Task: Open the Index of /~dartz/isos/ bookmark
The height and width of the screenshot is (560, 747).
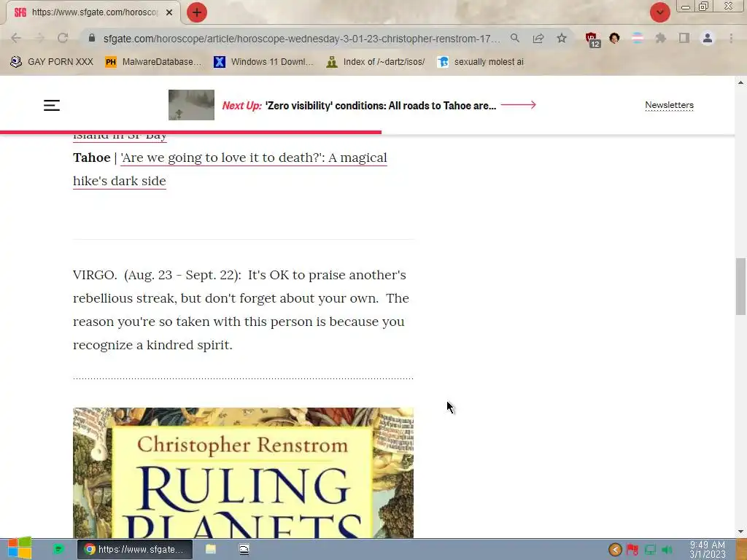Action: click(x=376, y=62)
